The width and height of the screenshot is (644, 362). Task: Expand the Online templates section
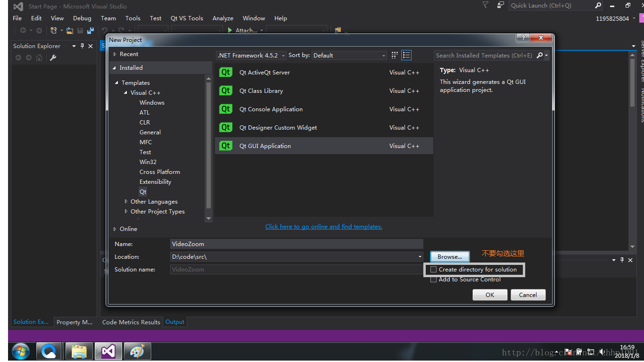click(x=115, y=229)
